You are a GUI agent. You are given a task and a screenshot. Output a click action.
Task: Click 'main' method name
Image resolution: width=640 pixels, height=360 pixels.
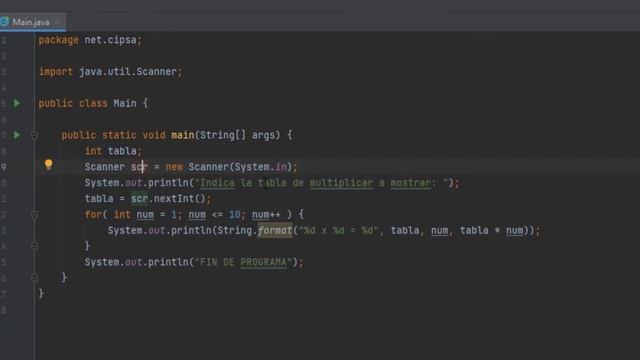(182, 135)
